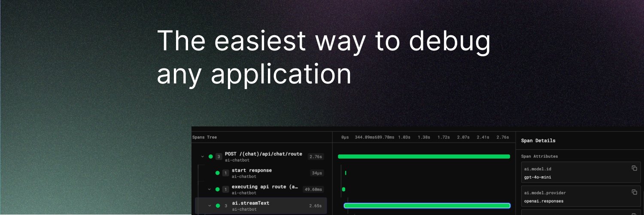Click the 2.76s timeline tick label
The height and width of the screenshot is (215, 644).
point(503,137)
